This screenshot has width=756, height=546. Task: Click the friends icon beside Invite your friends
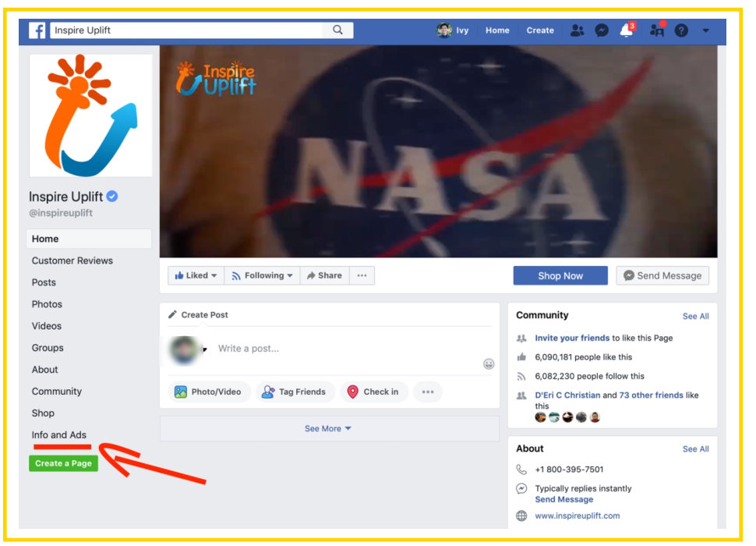click(x=521, y=338)
